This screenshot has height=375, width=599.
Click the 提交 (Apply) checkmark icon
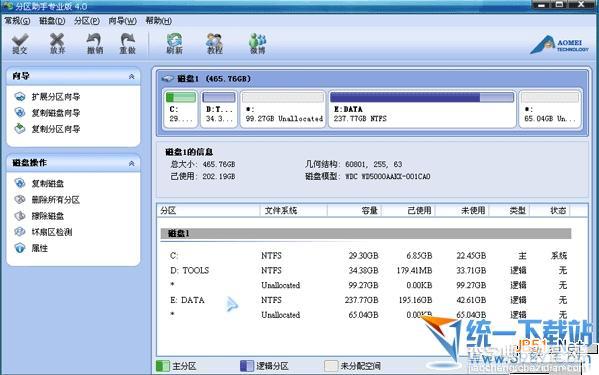click(x=20, y=39)
